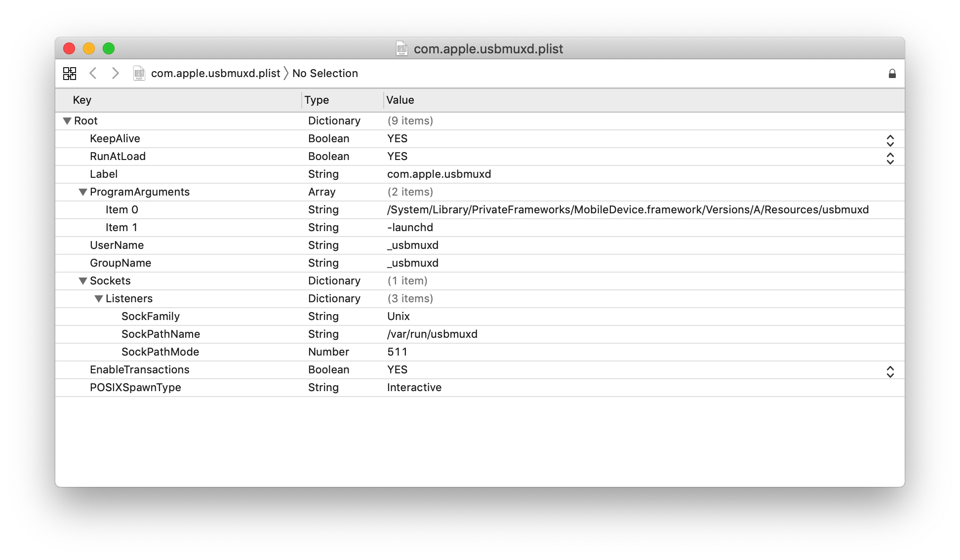Screen dimensions: 960x560
Task: Click the Key column header
Action: click(x=82, y=100)
